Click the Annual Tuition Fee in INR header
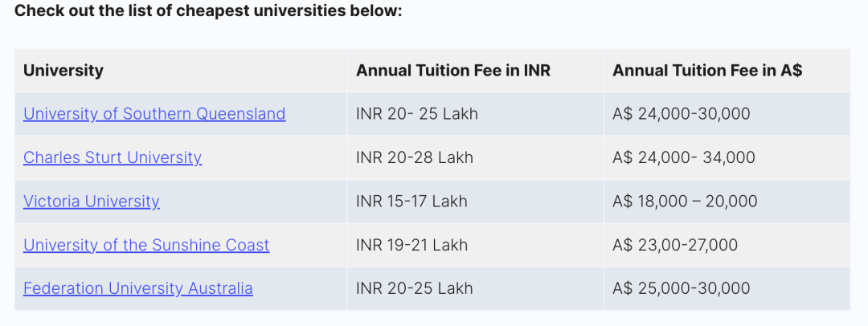Viewport: 868px width, 326px height. [453, 71]
